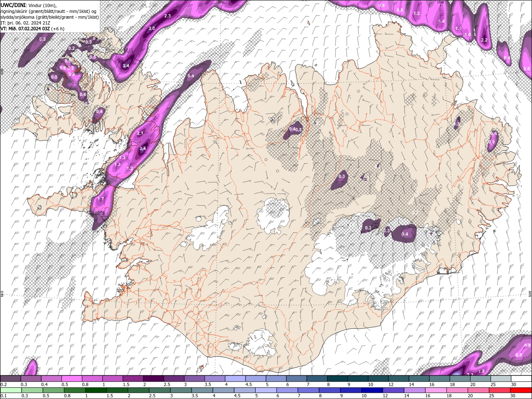Image resolution: width=532 pixels, height=399 pixels.
Task: Select the deep navy 10 swatch in lower legend
Action: [x=372, y=390]
